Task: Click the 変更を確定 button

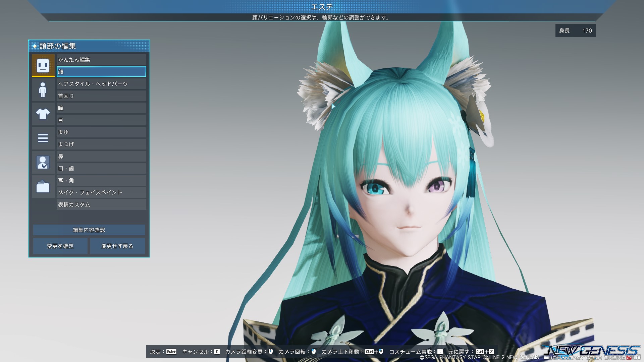Action: pyautogui.click(x=60, y=246)
